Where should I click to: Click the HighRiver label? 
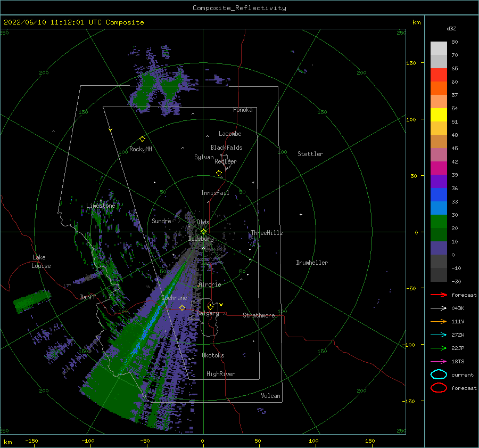221,374
